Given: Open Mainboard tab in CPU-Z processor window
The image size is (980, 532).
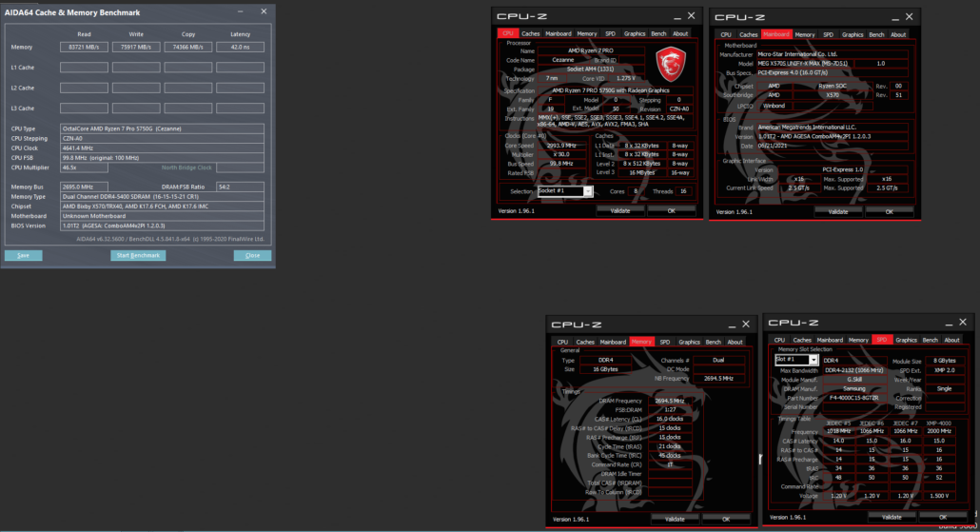Looking at the screenshot, I should click(559, 33).
